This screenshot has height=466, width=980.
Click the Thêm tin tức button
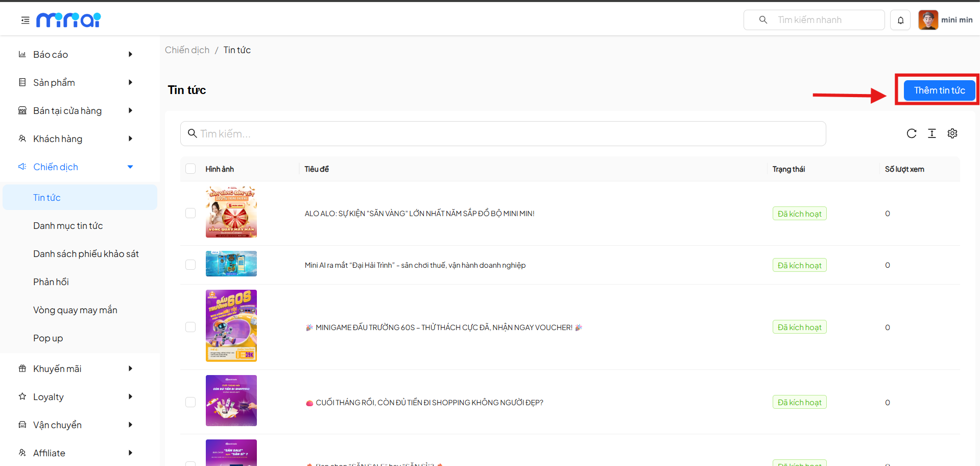[x=939, y=90]
